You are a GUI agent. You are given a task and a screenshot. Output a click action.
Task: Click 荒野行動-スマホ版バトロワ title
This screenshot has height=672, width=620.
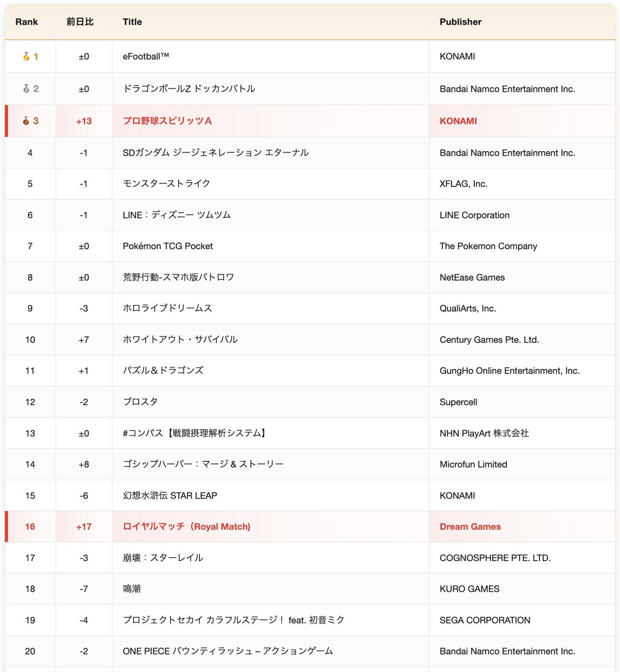click(x=179, y=277)
